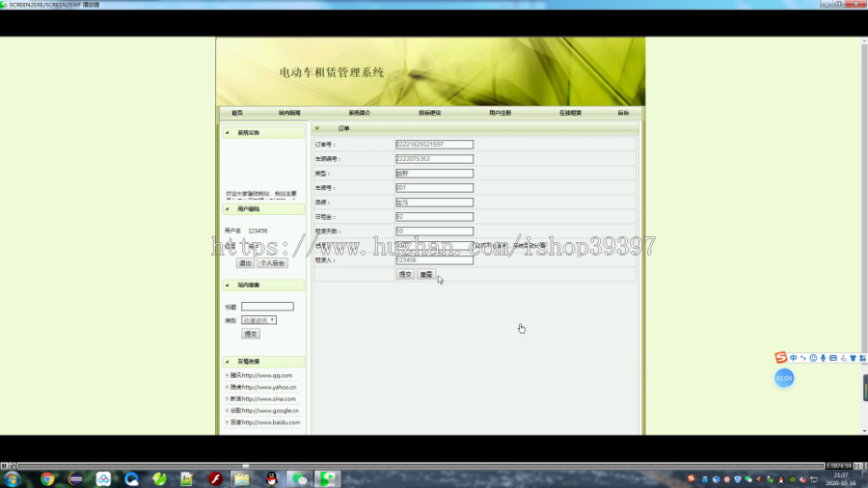Open Google Chrome from the taskbar
This screenshot has width=868, height=488.
coord(47,478)
